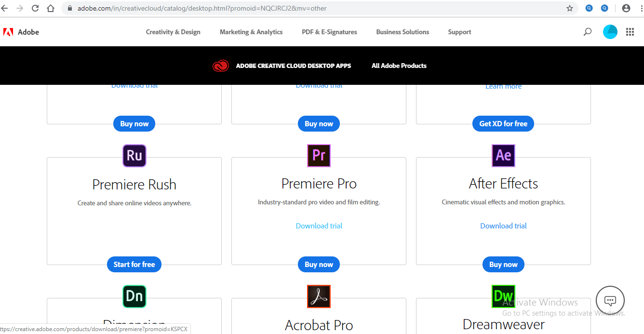Open Marketing & Analytics menu

click(251, 32)
